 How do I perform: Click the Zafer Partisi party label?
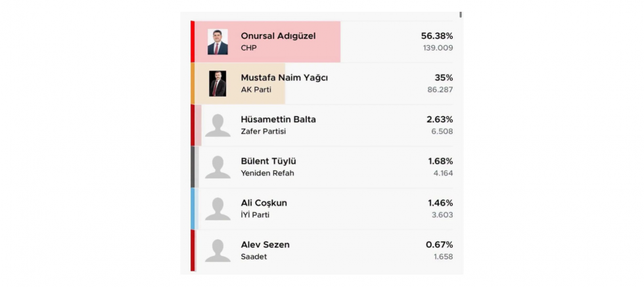[x=263, y=131]
